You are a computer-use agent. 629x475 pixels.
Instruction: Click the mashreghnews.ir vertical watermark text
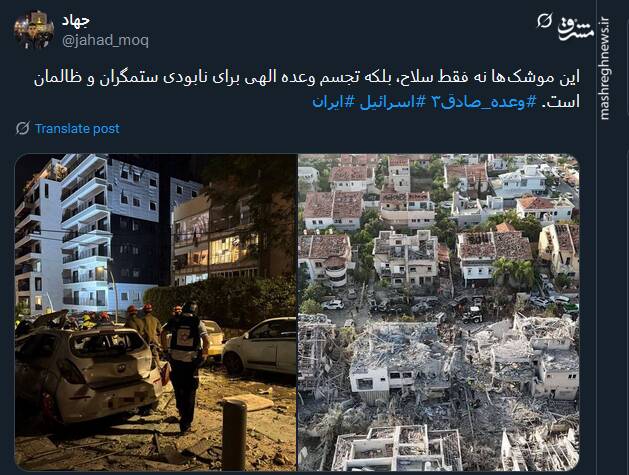pos(604,68)
